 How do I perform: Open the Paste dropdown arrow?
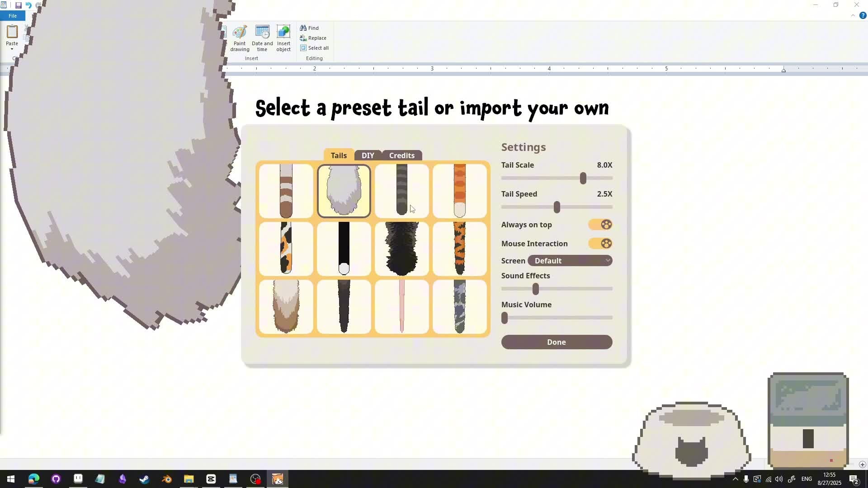click(x=12, y=49)
